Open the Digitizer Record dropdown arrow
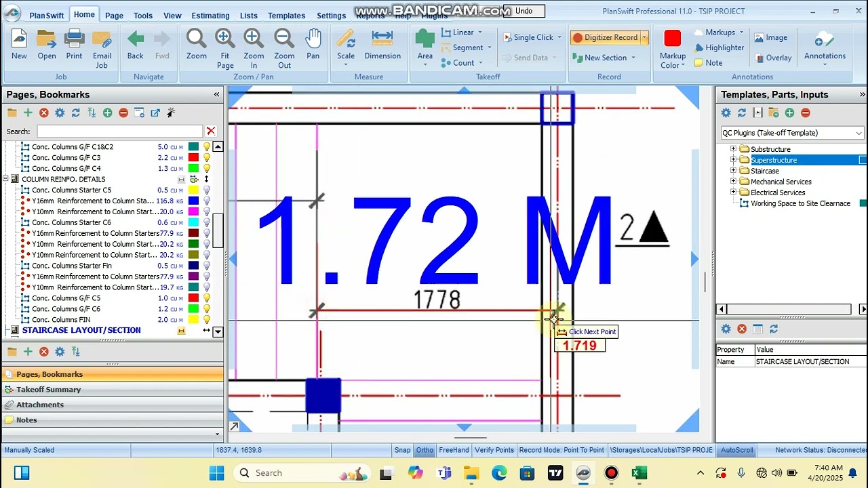868x488 pixels. [x=644, y=37]
